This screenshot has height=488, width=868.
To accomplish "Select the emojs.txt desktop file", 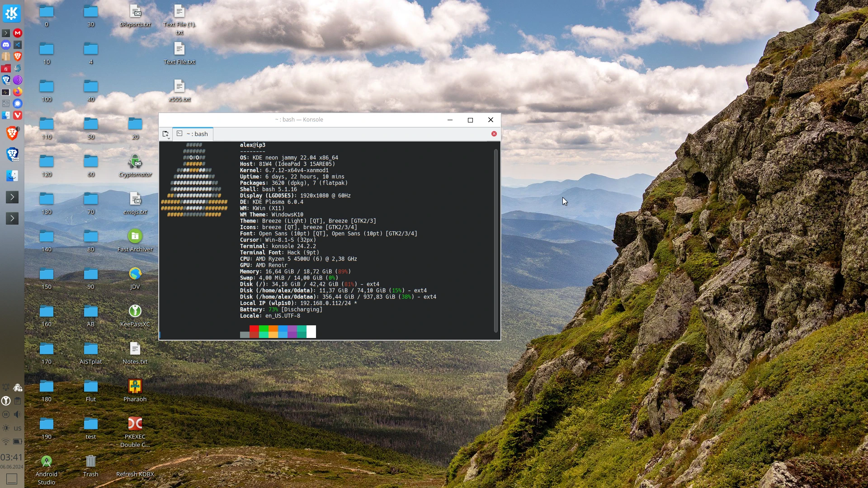I will (x=135, y=203).
